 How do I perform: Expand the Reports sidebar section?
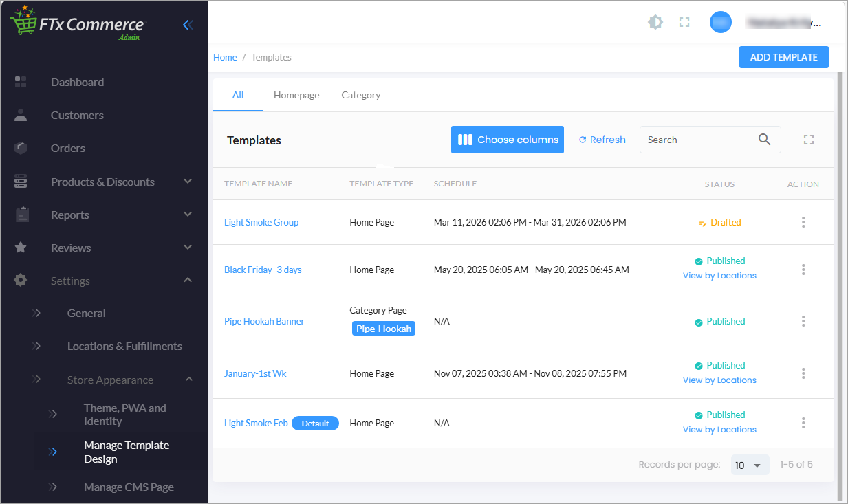188,215
